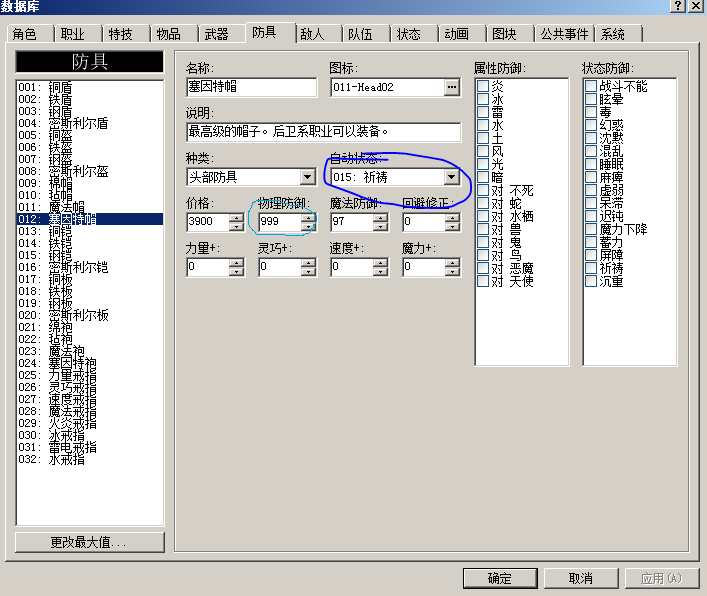Switch to the 武器 tab

(221, 34)
